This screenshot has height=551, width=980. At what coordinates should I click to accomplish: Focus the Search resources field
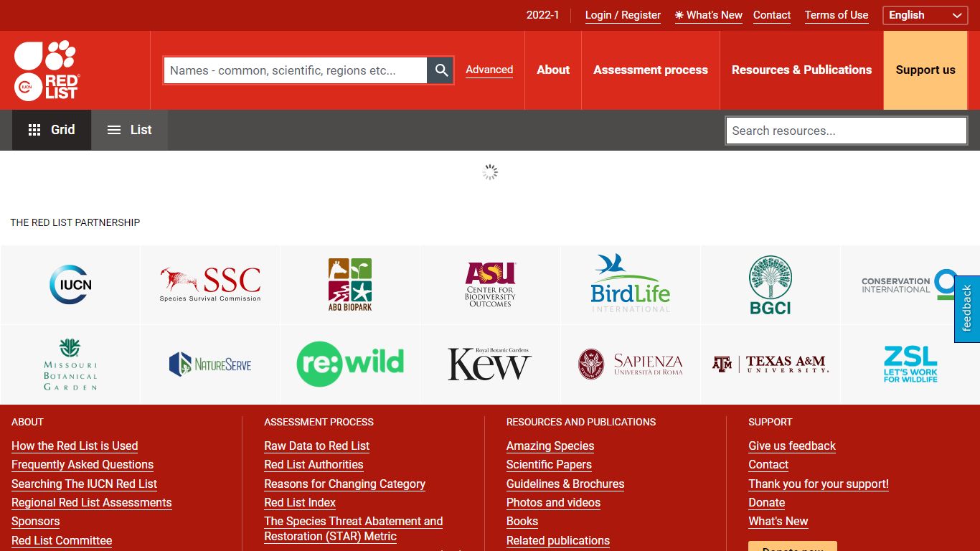tap(847, 131)
